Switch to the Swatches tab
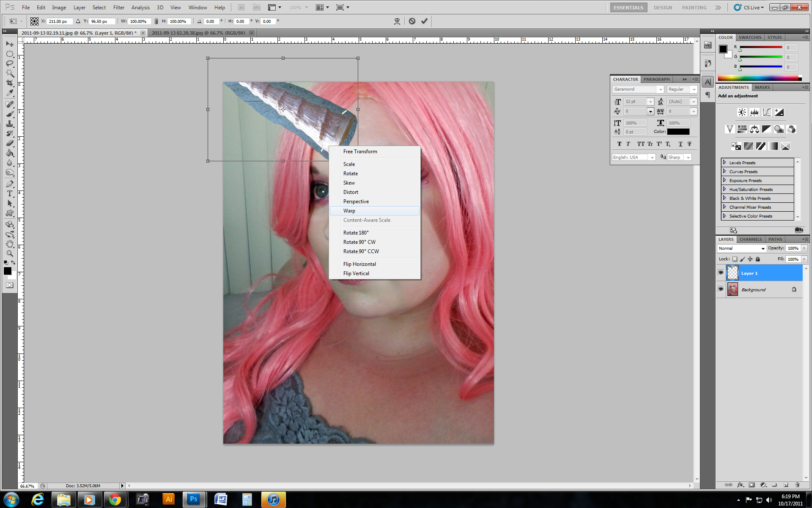This screenshot has width=812, height=508. 751,37
